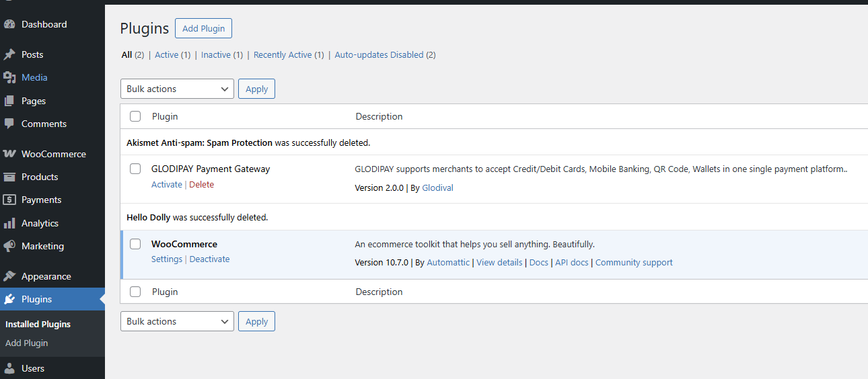Image resolution: width=868 pixels, height=379 pixels.
Task: Open WooCommerce sidebar menu
Action: pyautogui.click(x=52, y=154)
